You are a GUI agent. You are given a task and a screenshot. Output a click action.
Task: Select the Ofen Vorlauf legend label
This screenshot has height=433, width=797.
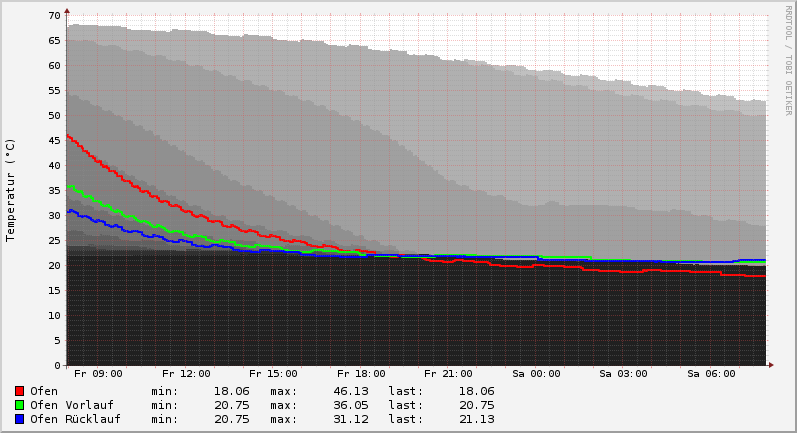pyautogui.click(x=71, y=405)
